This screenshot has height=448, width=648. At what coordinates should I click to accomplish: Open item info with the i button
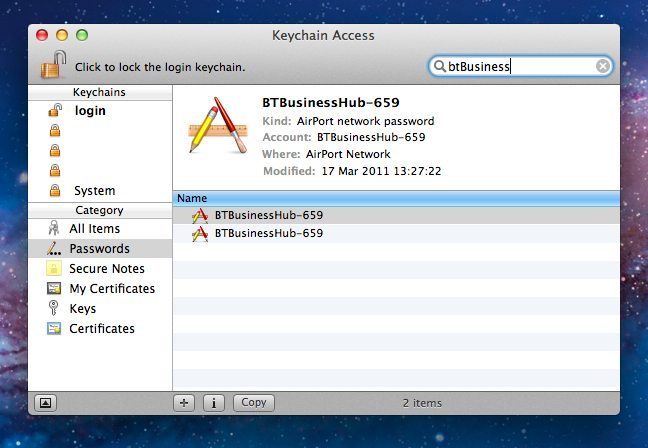click(x=214, y=403)
